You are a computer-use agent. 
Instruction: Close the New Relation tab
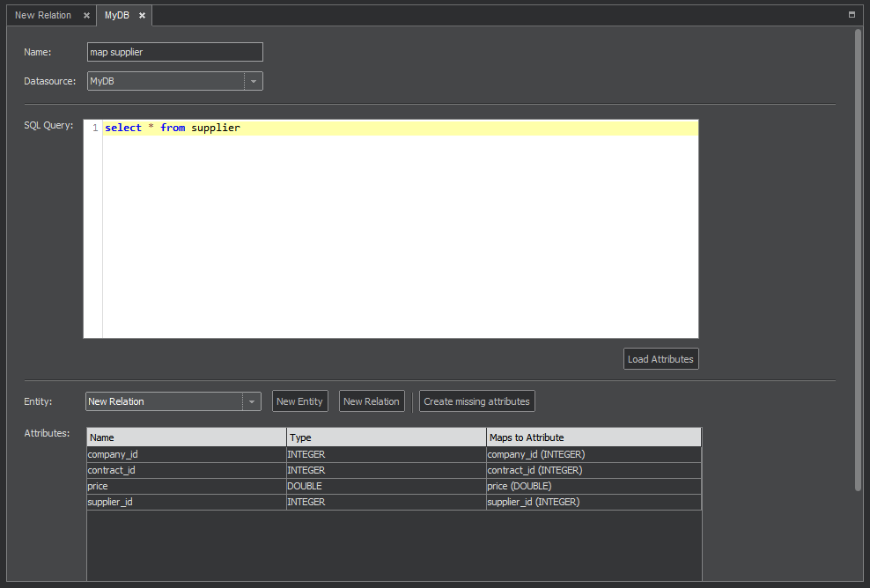(x=86, y=16)
